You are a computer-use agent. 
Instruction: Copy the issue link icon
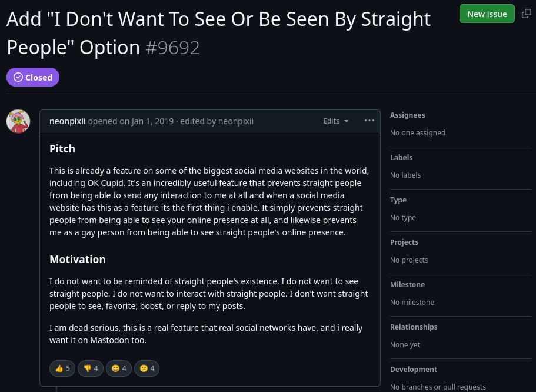(527, 14)
